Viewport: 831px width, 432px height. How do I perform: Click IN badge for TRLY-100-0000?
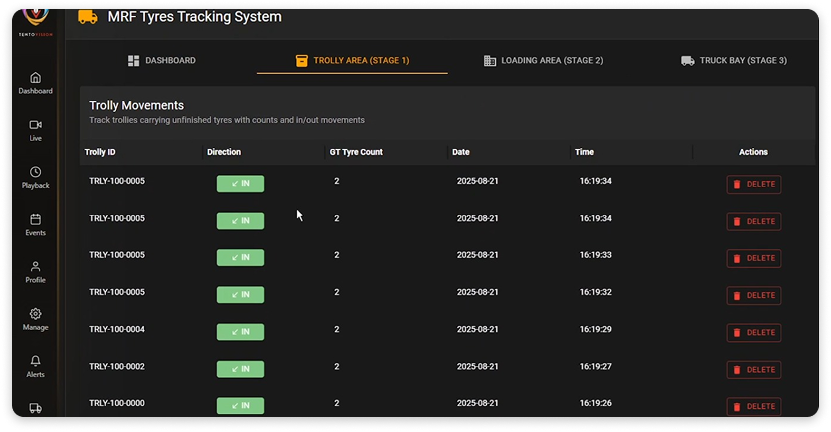pos(240,406)
